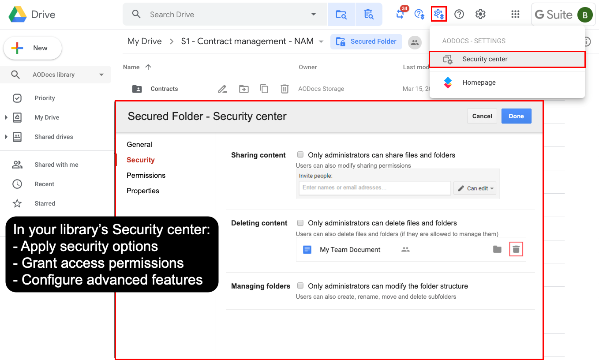599x364 pixels.
Task: Open Starred in the sidebar
Action: pyautogui.click(x=45, y=203)
